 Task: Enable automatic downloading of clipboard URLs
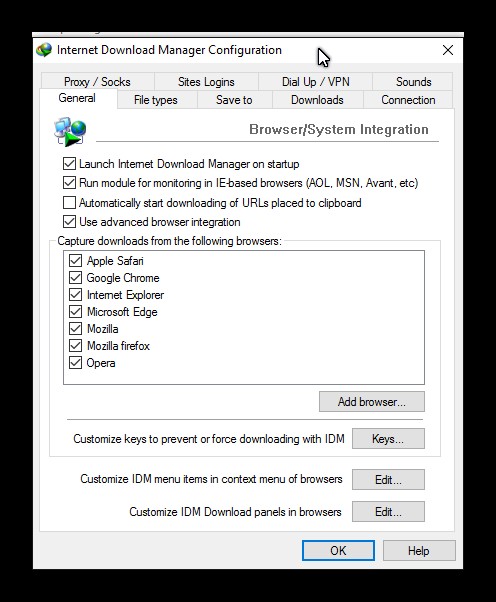pyautogui.click(x=69, y=203)
